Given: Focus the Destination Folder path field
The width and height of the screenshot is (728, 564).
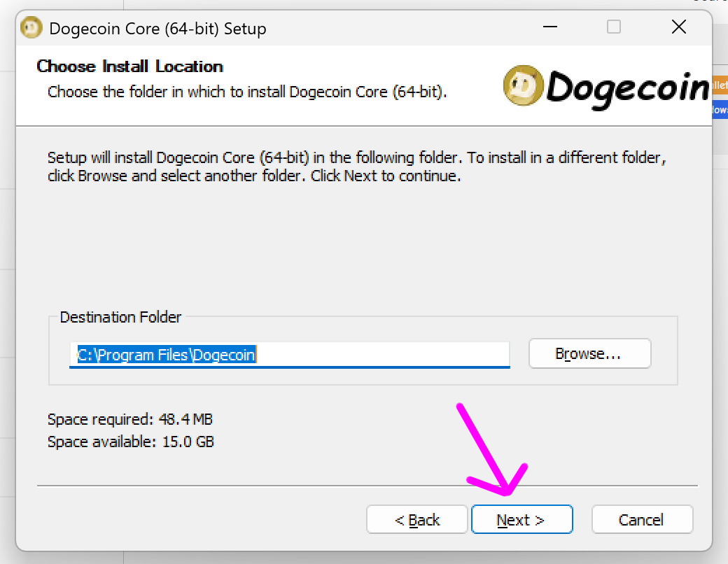Looking at the screenshot, I should [x=290, y=355].
